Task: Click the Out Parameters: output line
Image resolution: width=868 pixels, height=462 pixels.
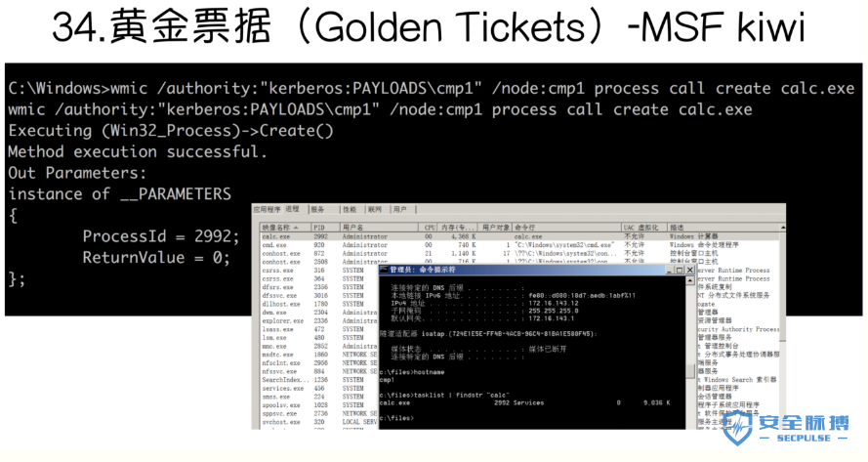Action: 77,173
